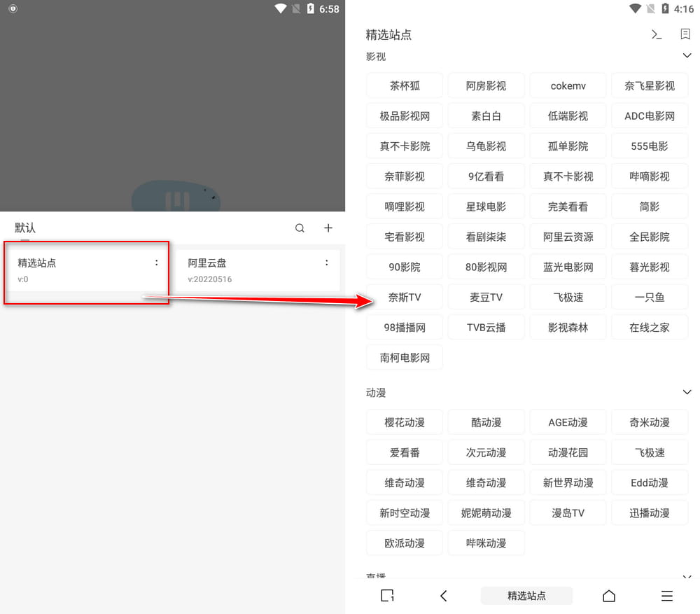Open the 樱花动漫 site
The image size is (700, 614).
pos(404,421)
